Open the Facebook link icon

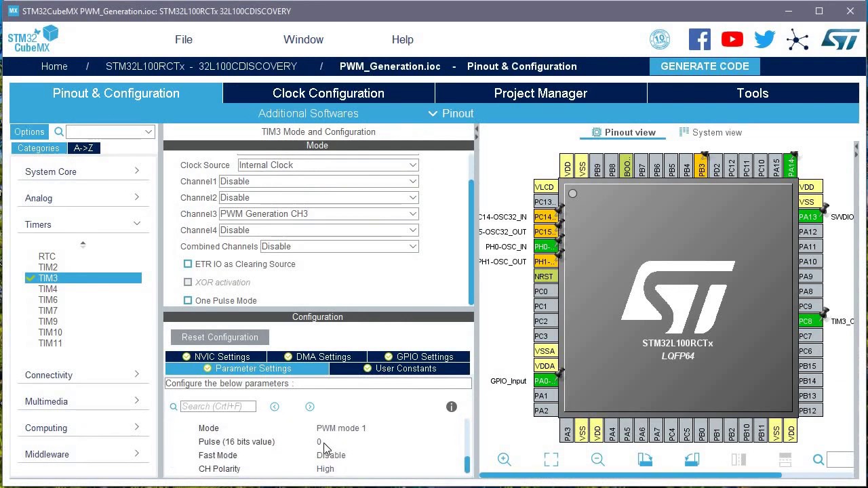[700, 39]
